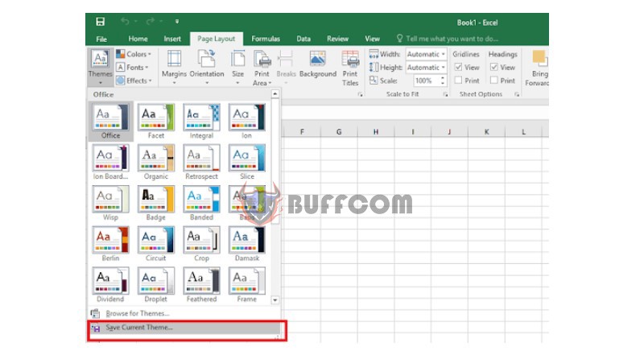Click the Print Titles button
644x355 pixels.
click(x=350, y=68)
